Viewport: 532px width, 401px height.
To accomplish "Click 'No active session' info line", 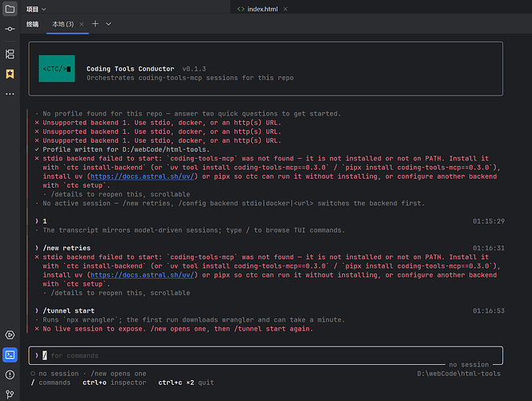I will (x=234, y=204).
